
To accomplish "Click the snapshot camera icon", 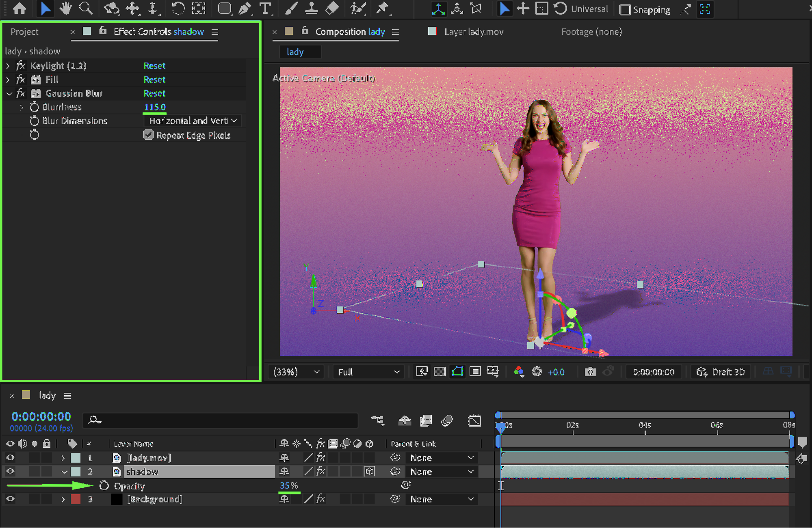I will point(590,372).
